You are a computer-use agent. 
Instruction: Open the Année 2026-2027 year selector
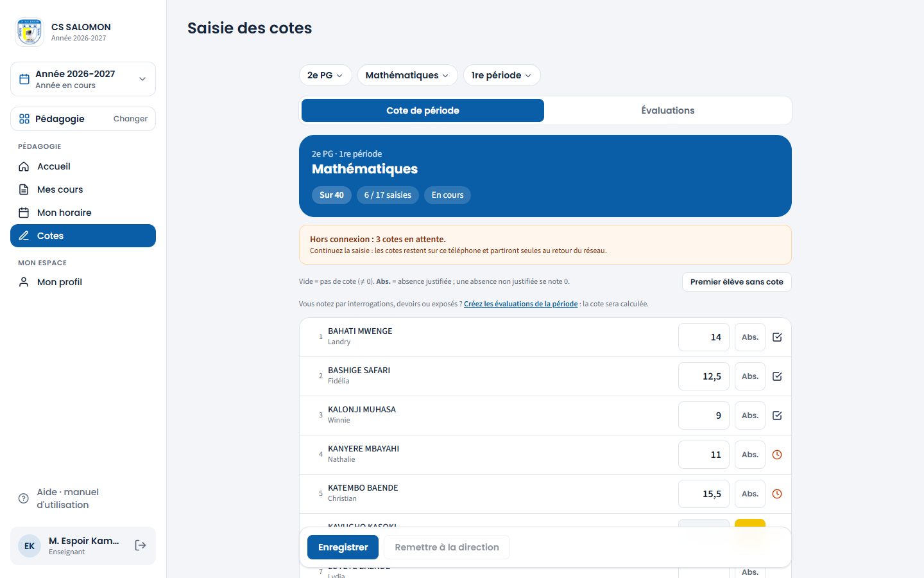click(x=83, y=79)
